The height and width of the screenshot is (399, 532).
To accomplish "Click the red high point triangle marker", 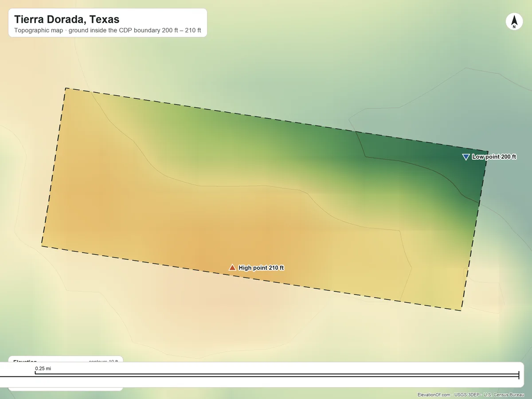I will (x=232, y=267).
